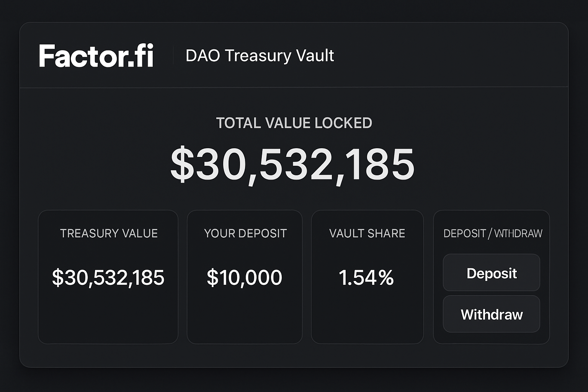Select your deposit amount of $10,000
Screen dimensions: 588x392
point(245,278)
